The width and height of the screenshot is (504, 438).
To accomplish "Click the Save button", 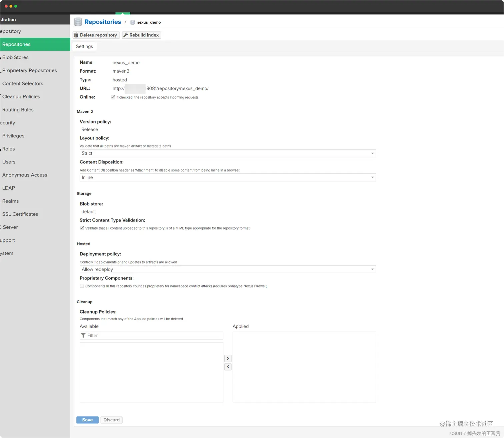I will pyautogui.click(x=87, y=420).
